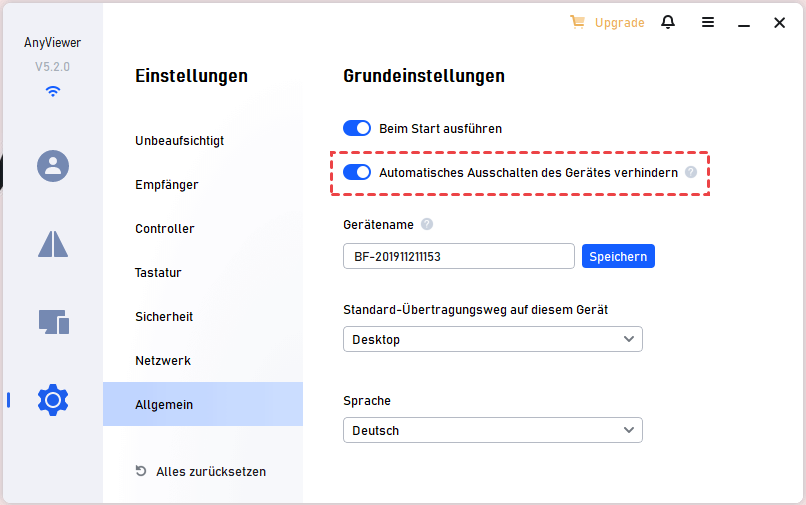Viewport: 806px width, 505px height.
Task: Select the Unbeaufsichtigt settings tab
Action: [180, 141]
